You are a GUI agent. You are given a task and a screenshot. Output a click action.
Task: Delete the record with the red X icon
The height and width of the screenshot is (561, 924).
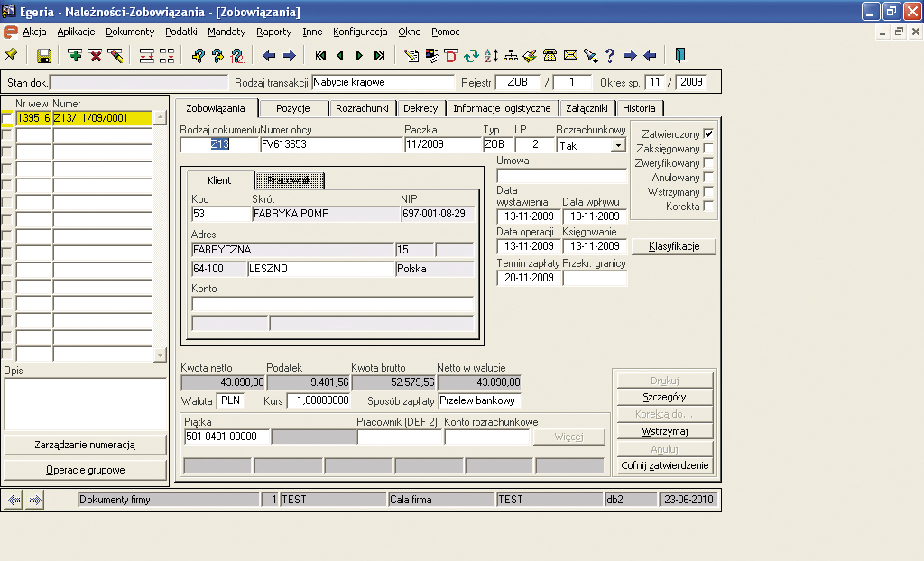(x=95, y=55)
